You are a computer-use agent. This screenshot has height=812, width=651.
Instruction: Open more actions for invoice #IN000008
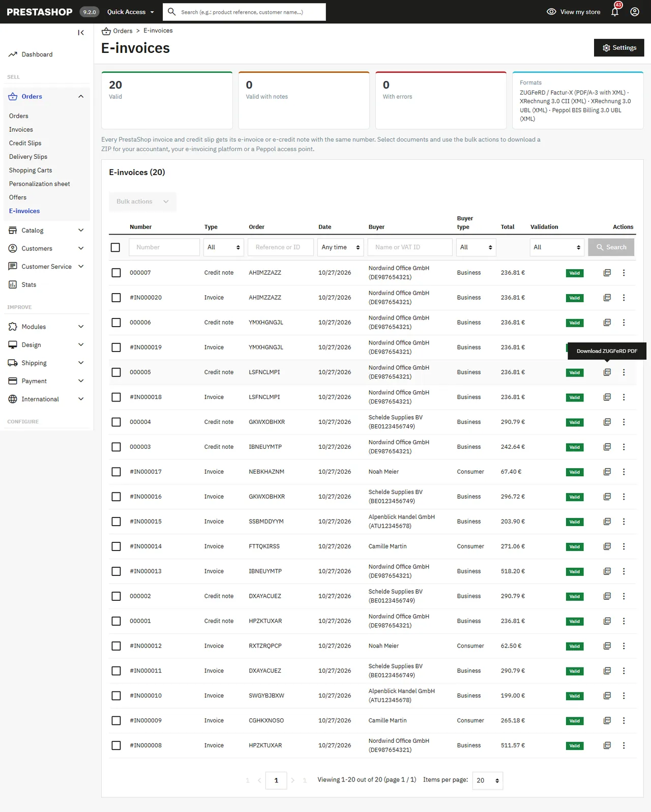624,745
